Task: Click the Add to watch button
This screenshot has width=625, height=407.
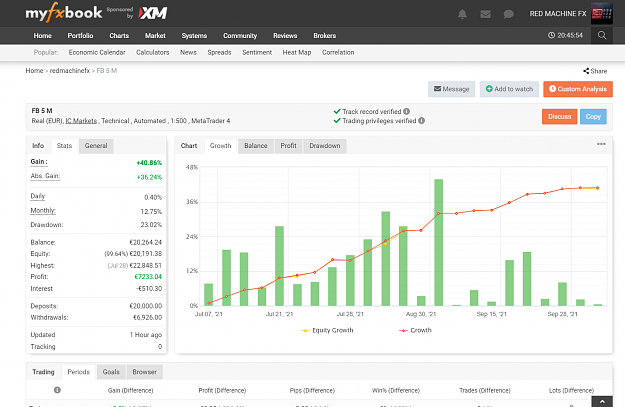Action: pyautogui.click(x=509, y=89)
